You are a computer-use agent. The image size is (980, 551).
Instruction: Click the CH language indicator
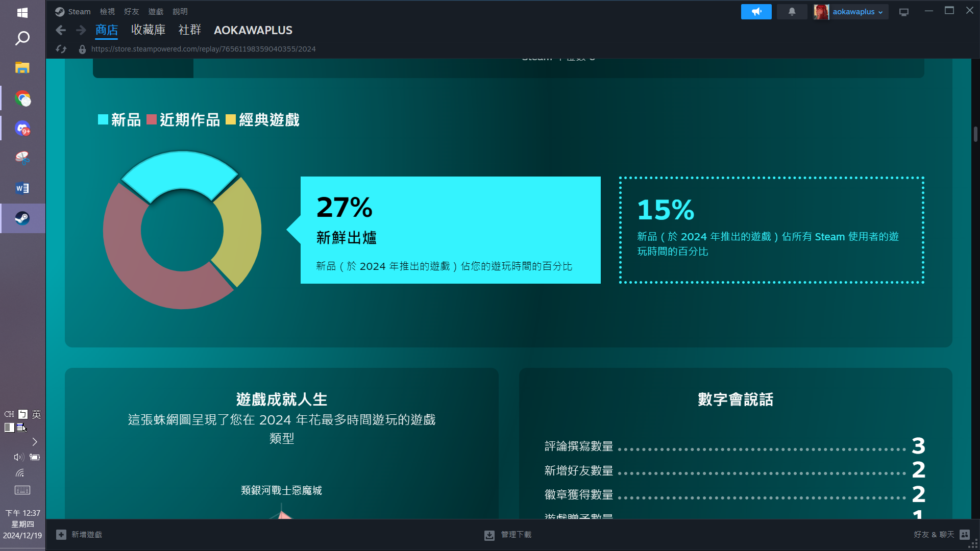pos(9,414)
